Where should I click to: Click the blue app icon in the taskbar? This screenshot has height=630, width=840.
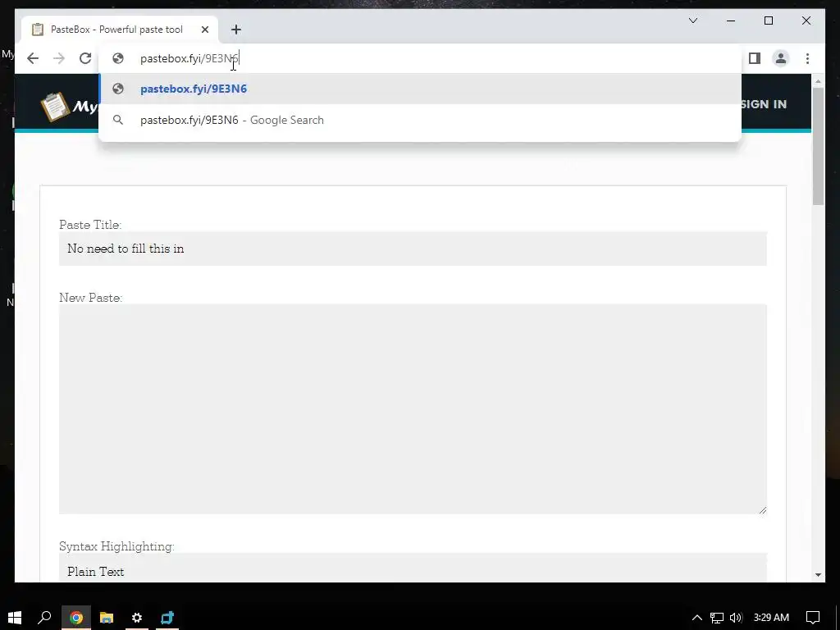click(x=167, y=618)
